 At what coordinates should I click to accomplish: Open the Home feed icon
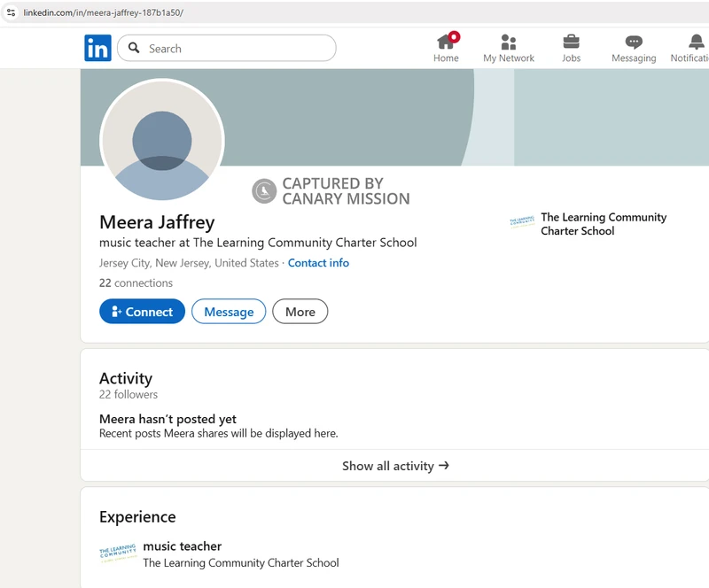point(446,42)
